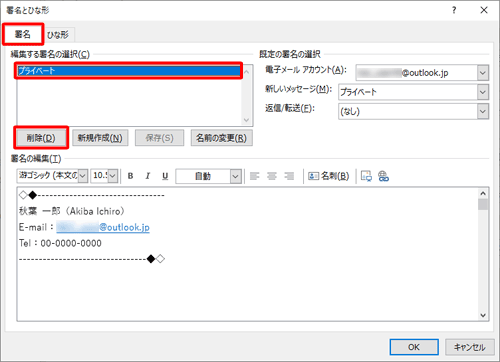Open help with question mark icon

454,10
